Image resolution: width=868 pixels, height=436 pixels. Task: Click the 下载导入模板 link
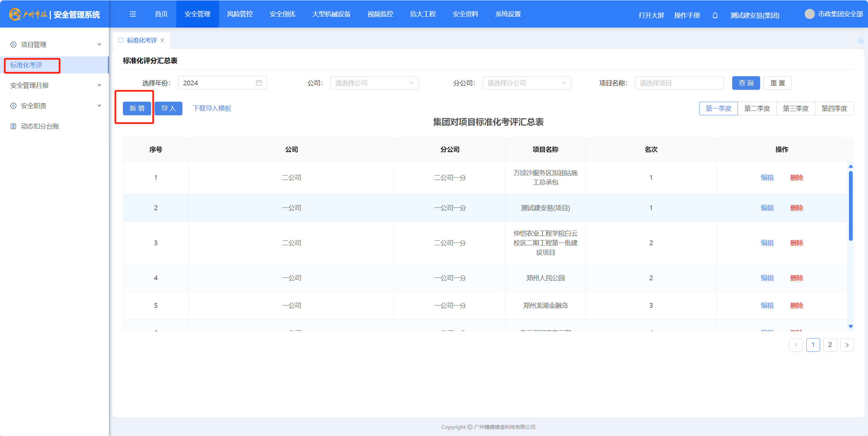pos(212,108)
